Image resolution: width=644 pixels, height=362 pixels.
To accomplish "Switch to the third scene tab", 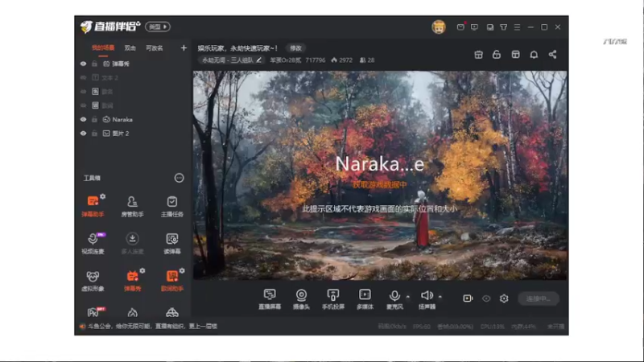I will pos(154,48).
